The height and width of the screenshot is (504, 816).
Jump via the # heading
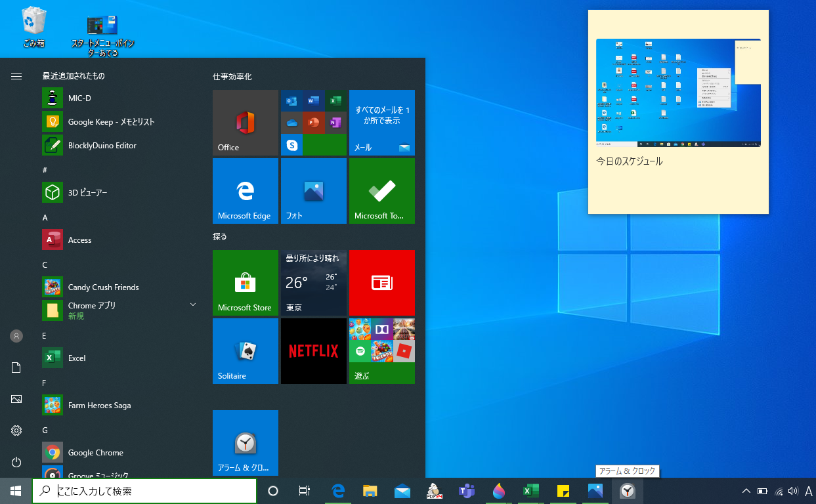click(45, 170)
